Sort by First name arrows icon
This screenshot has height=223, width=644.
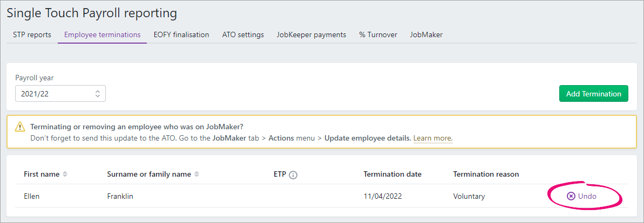pos(65,174)
